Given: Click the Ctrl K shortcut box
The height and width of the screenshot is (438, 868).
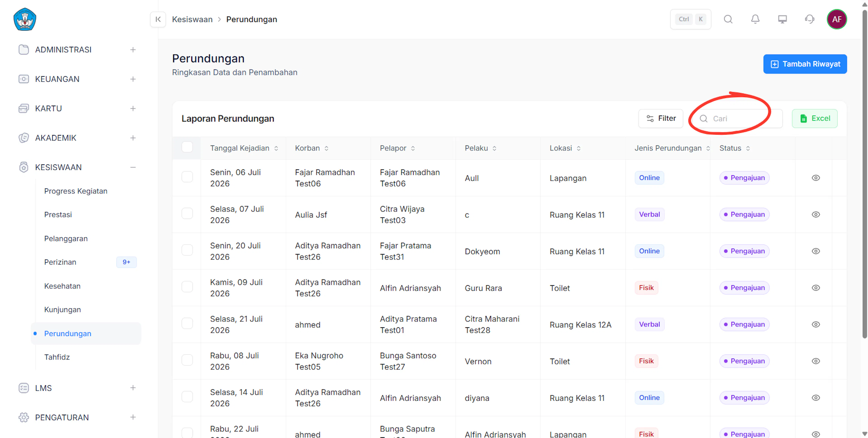Looking at the screenshot, I should tap(690, 19).
